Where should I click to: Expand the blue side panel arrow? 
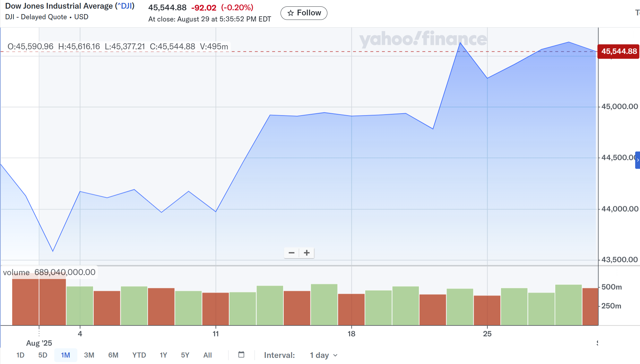coord(637,160)
